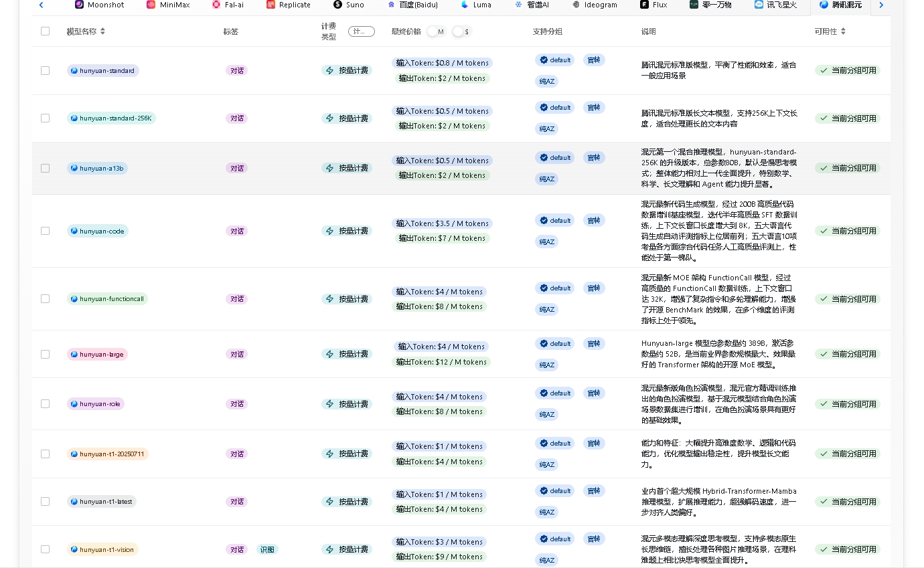Screen dimensions: 924x568
Task: Switch to the Fal-ai provider tab
Action: [228, 5]
